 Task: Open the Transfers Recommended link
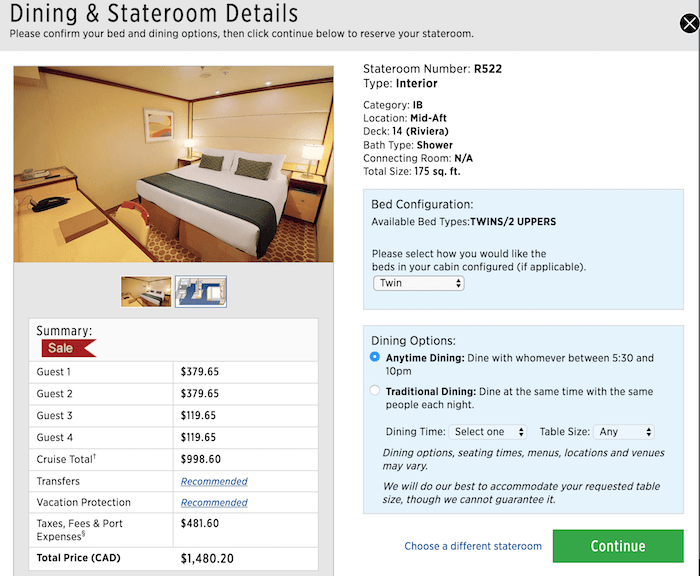(x=214, y=481)
